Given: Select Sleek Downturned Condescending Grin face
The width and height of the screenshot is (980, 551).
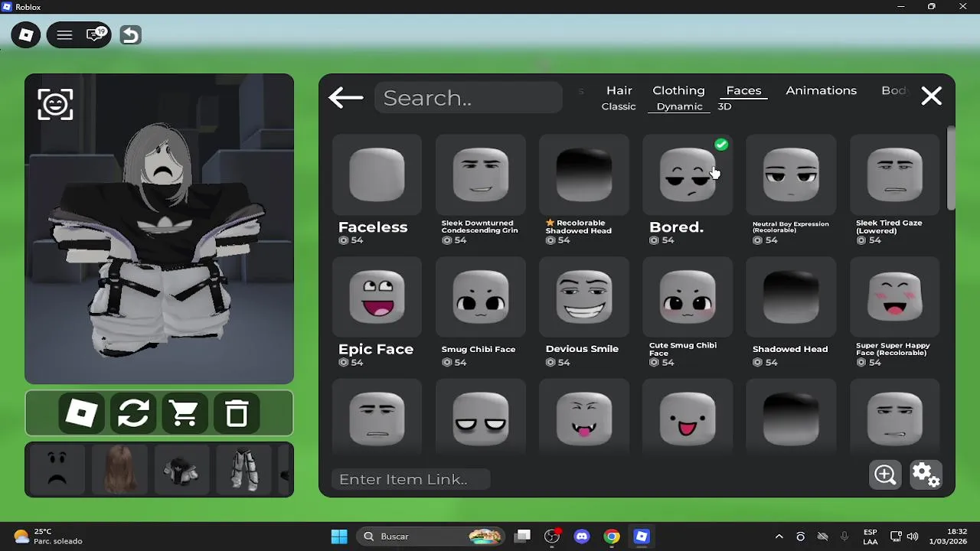Looking at the screenshot, I should (480, 176).
